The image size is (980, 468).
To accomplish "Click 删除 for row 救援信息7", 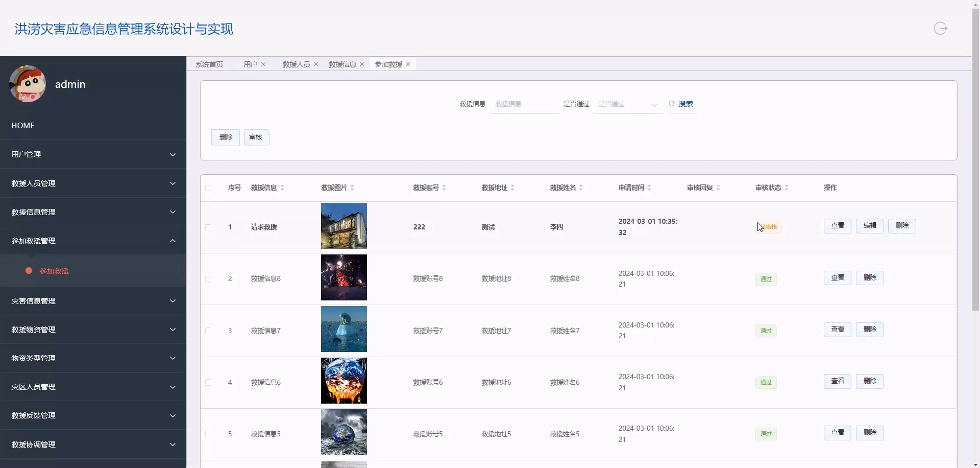I will click(x=870, y=330).
